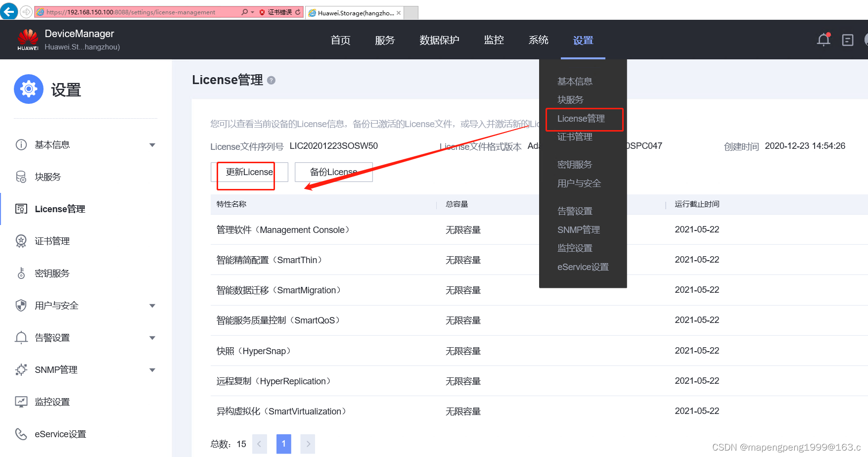The height and width of the screenshot is (457, 868).
Task: Open the task list icon beside bell
Action: 848,40
